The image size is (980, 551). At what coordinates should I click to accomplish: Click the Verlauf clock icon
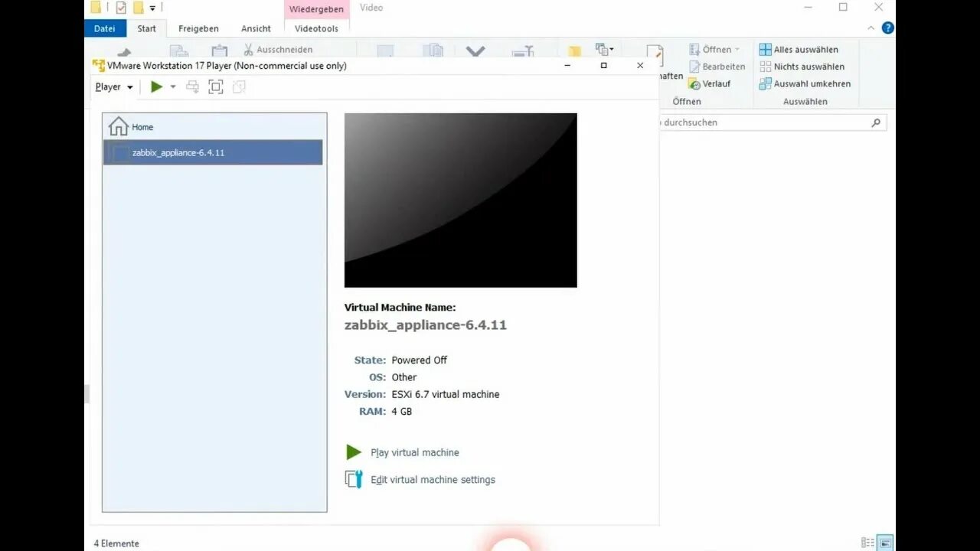point(694,84)
